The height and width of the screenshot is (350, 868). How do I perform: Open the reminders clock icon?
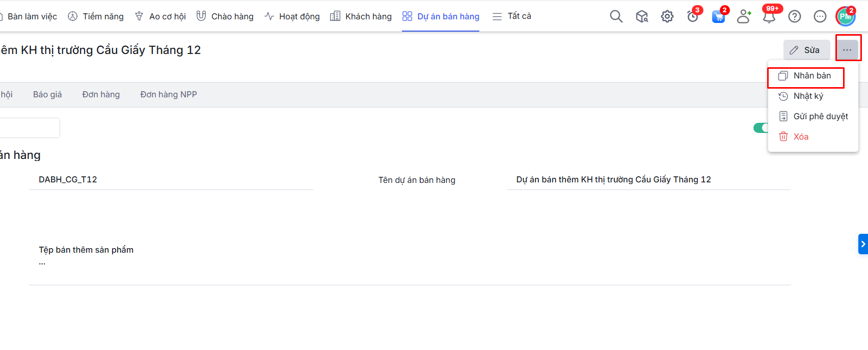[693, 16]
